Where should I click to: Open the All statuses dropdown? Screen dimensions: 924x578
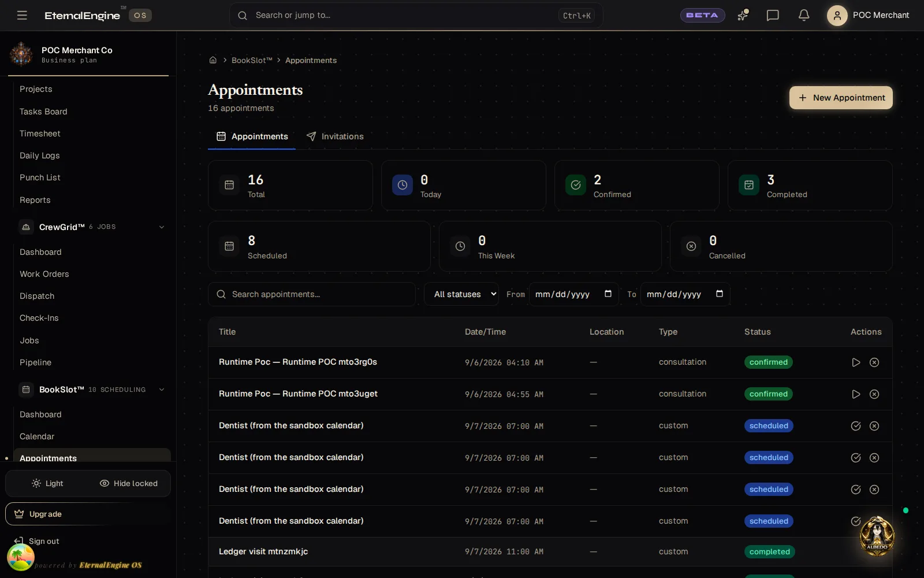point(461,294)
